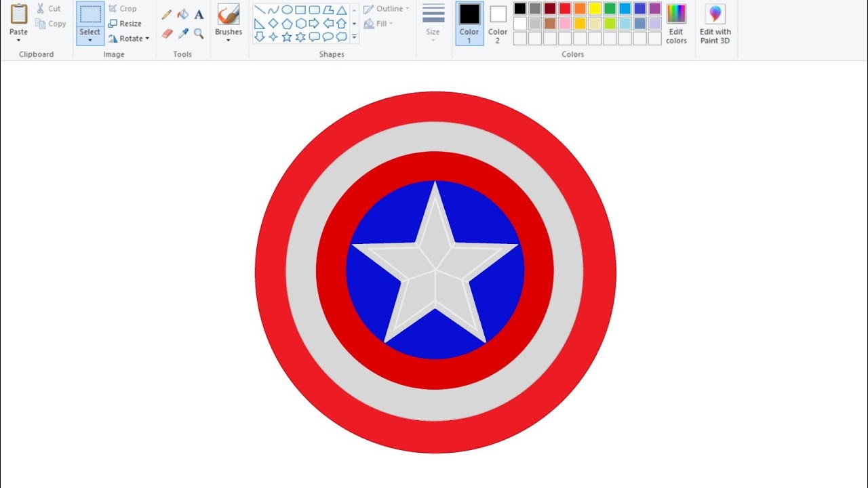Open the Brushes dropdown arrow
Image resolution: width=868 pixels, height=488 pixels.
229,41
